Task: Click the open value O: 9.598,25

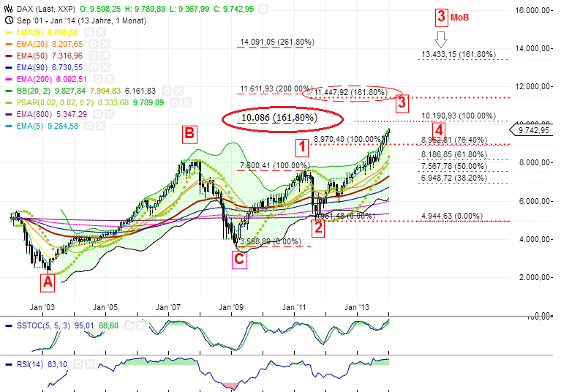Action: (102, 9)
